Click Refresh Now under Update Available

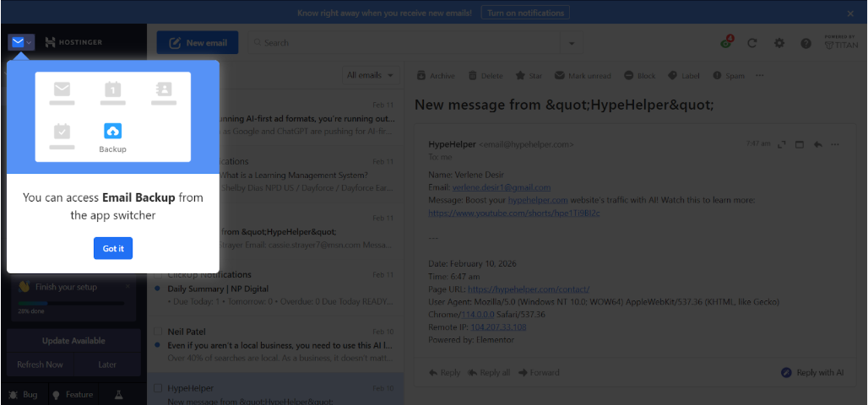coord(40,364)
